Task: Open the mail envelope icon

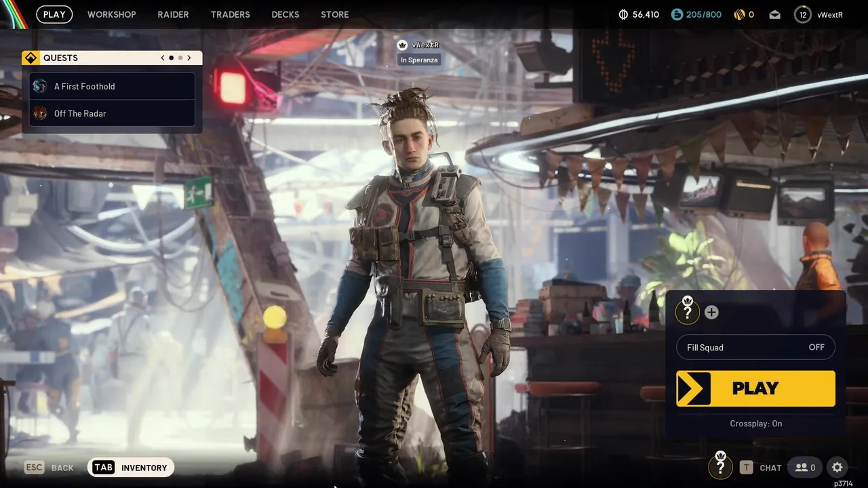Action: coord(775,14)
